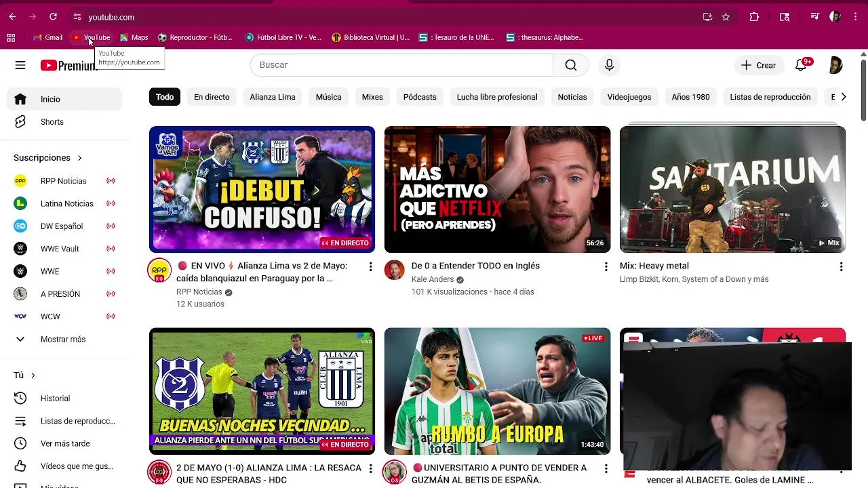Select the Mixes chip
The height and width of the screenshot is (488, 868).
click(372, 97)
